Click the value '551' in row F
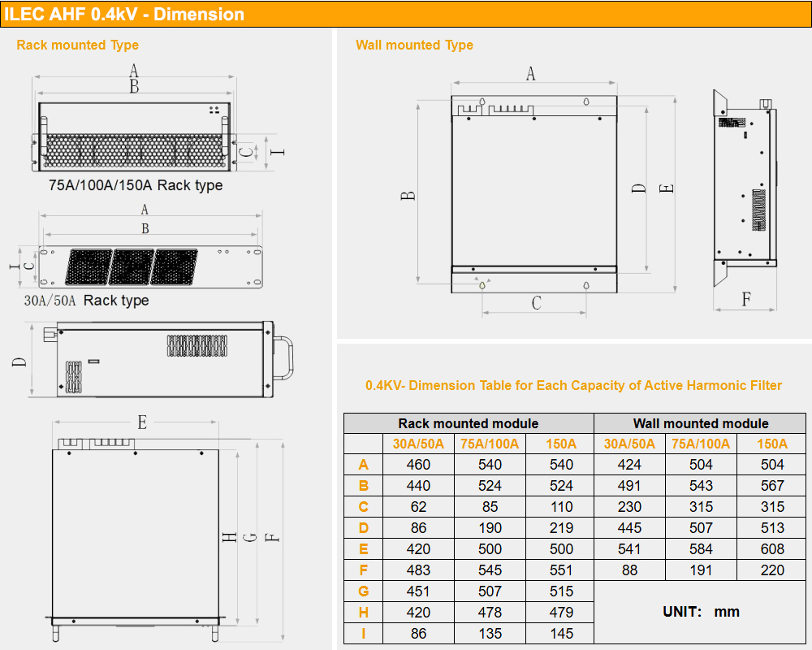Image resolution: width=812 pixels, height=650 pixels. pos(561,570)
